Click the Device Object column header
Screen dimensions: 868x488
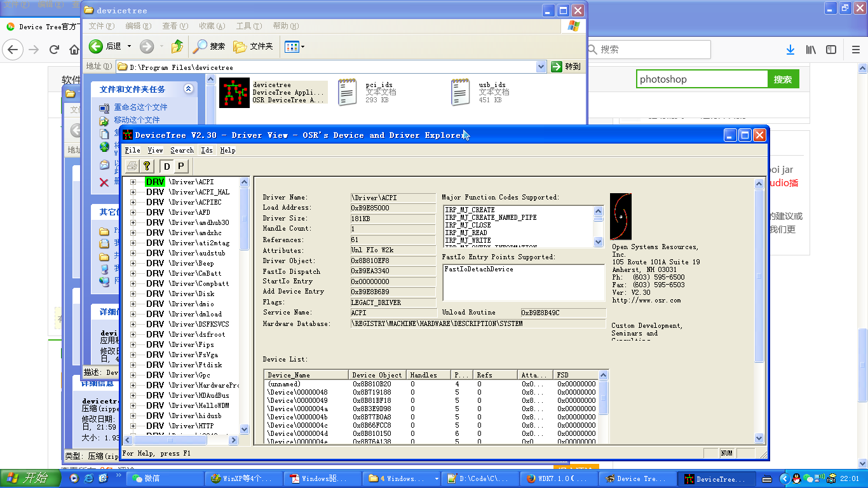click(x=377, y=375)
